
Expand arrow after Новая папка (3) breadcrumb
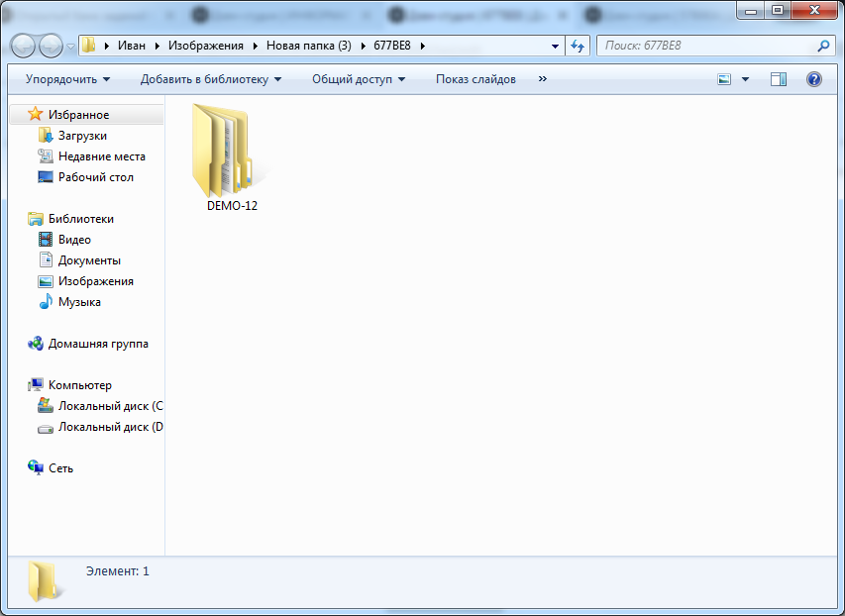coord(363,46)
